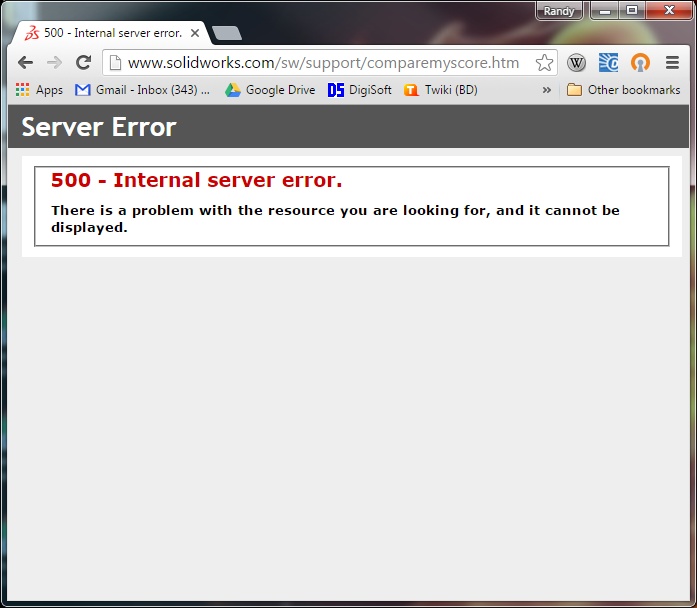This screenshot has height=608, width=697.
Task: Click the blue extension icon in toolbar
Action: 608,63
